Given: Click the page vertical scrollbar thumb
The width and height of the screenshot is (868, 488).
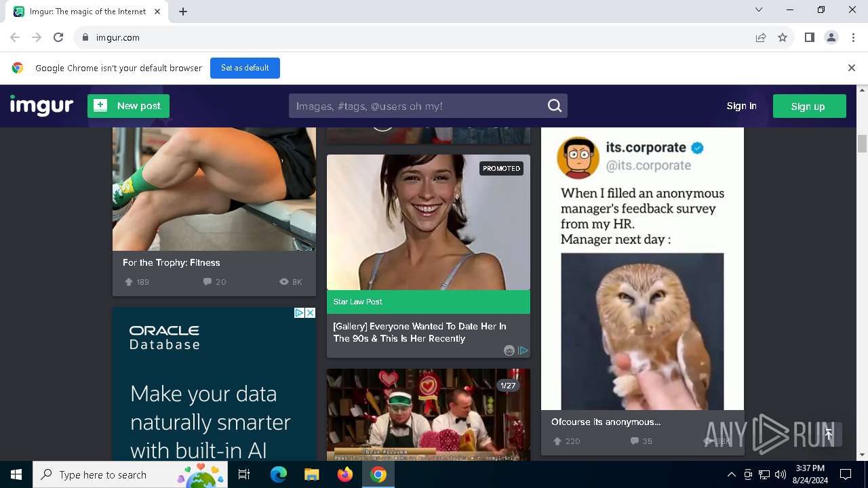Looking at the screenshot, I should coord(863,144).
